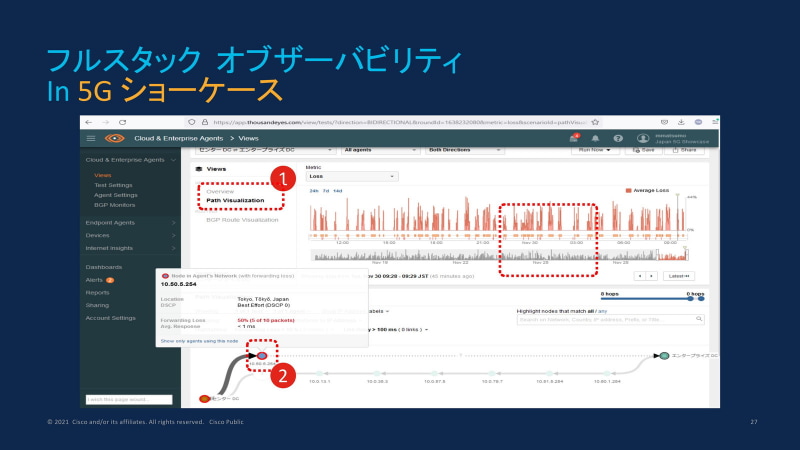Step timeline to next round arrow
Screen dimensions: 800x450
pyautogui.click(x=652, y=276)
